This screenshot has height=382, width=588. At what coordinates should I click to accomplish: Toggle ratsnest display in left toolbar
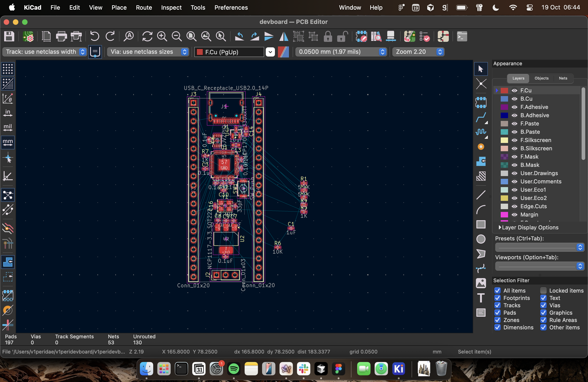click(x=8, y=195)
